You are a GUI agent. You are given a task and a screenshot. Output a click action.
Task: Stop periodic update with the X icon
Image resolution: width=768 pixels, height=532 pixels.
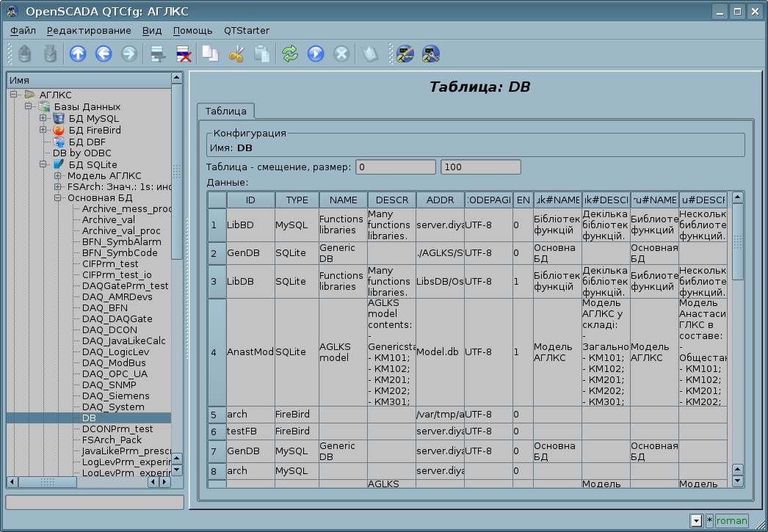(x=341, y=54)
